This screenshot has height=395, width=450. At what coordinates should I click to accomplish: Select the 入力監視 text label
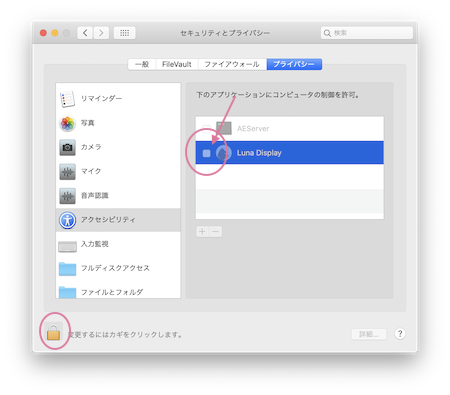(95, 244)
